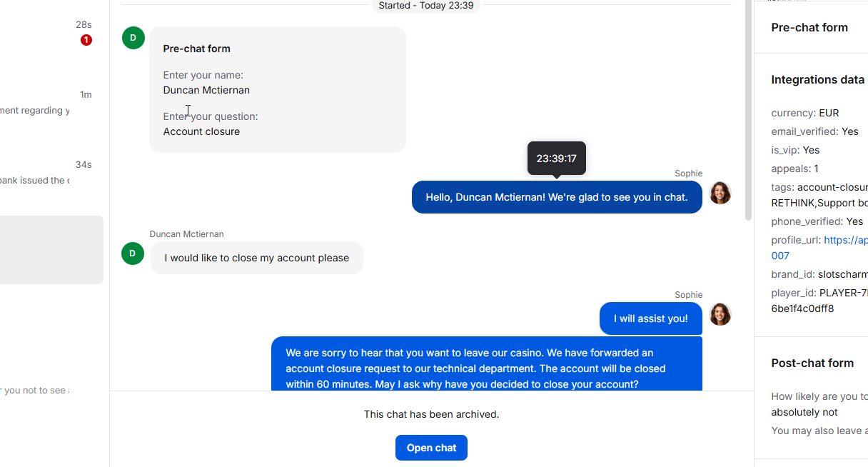
Task: Click the 'I would like to close my account' message
Action: click(x=256, y=258)
